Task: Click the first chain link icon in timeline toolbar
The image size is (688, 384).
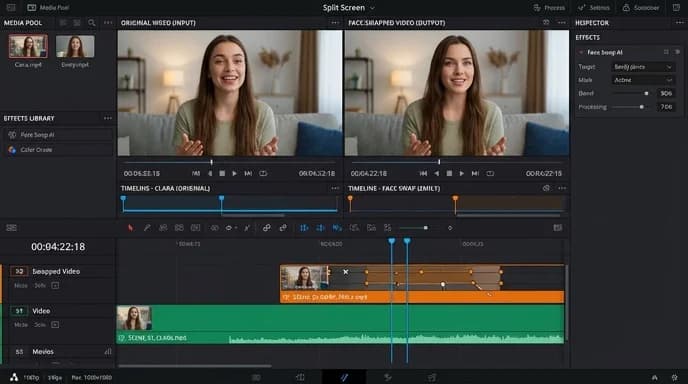Action: [x=266, y=228]
